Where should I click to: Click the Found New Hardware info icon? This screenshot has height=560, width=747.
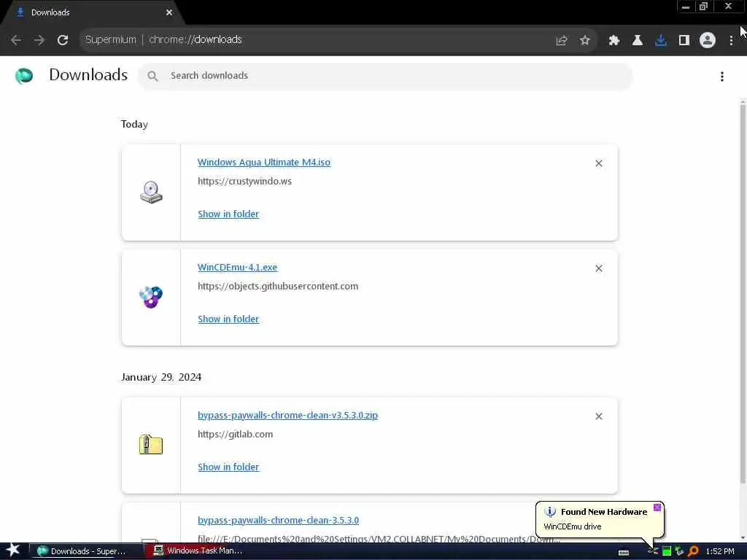550,512
